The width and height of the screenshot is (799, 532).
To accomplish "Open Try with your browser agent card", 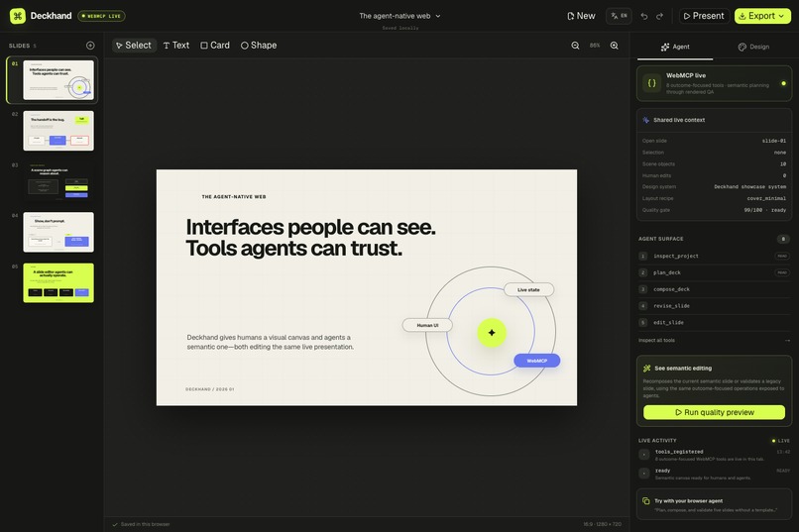I will coord(714,504).
